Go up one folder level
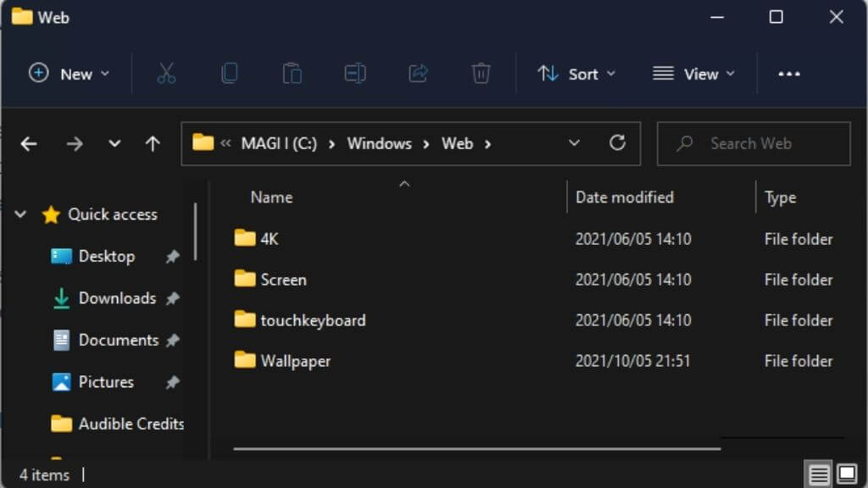Image resolution: width=868 pixels, height=488 pixels. [x=153, y=144]
